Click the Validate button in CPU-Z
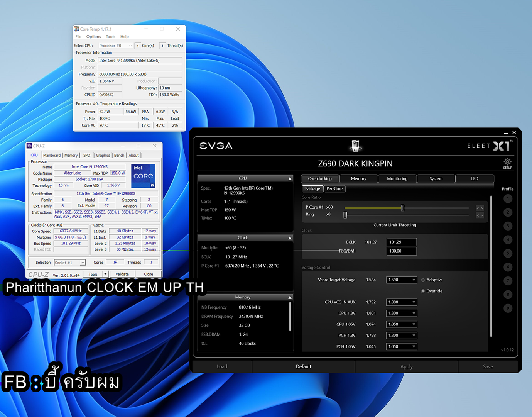 click(x=122, y=274)
